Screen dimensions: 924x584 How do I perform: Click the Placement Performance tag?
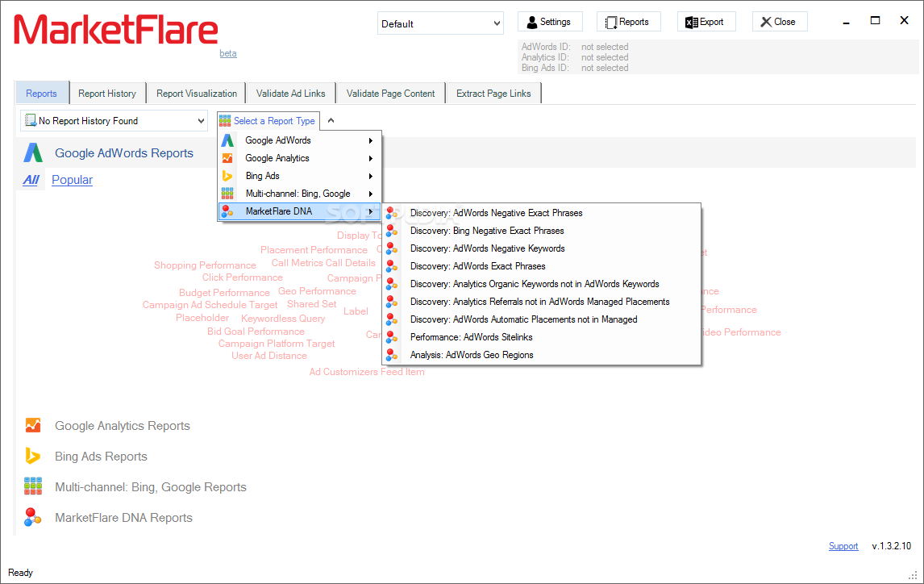314,250
